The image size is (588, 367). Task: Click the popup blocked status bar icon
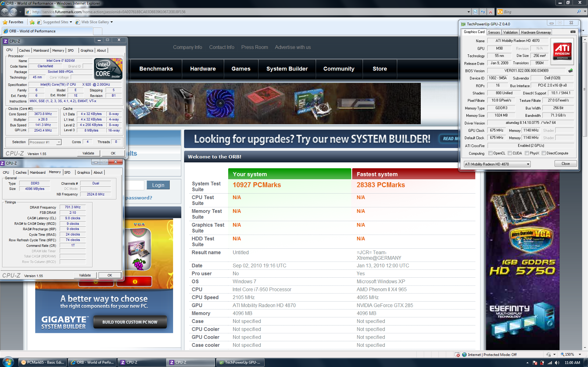457,355
